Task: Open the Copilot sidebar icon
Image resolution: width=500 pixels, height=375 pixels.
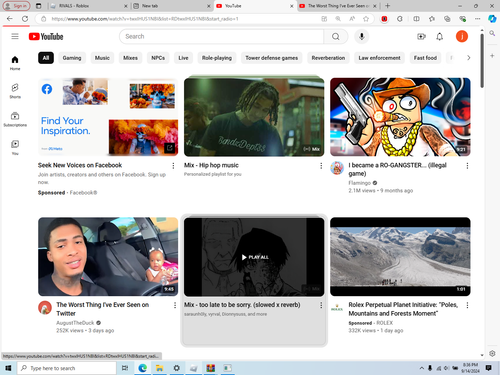Action: tap(492, 19)
